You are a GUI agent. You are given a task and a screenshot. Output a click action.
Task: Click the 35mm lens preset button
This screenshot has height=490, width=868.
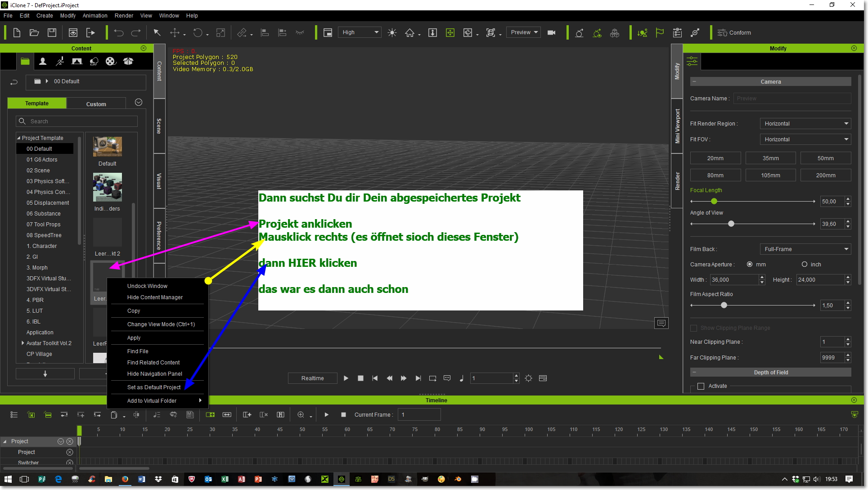coord(770,158)
